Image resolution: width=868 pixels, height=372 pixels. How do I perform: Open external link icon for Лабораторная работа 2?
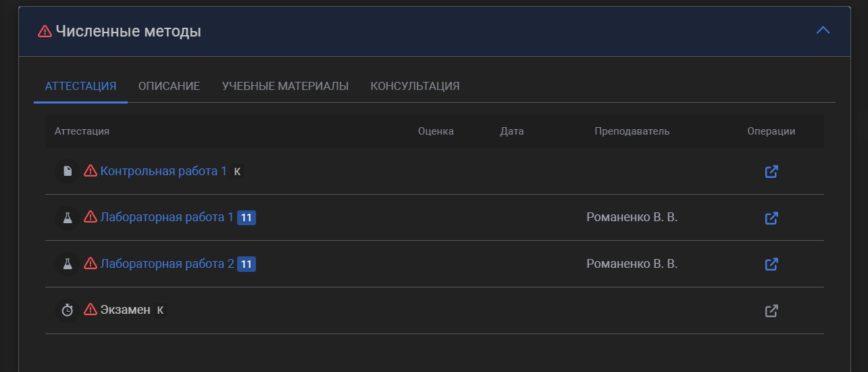pos(771,264)
